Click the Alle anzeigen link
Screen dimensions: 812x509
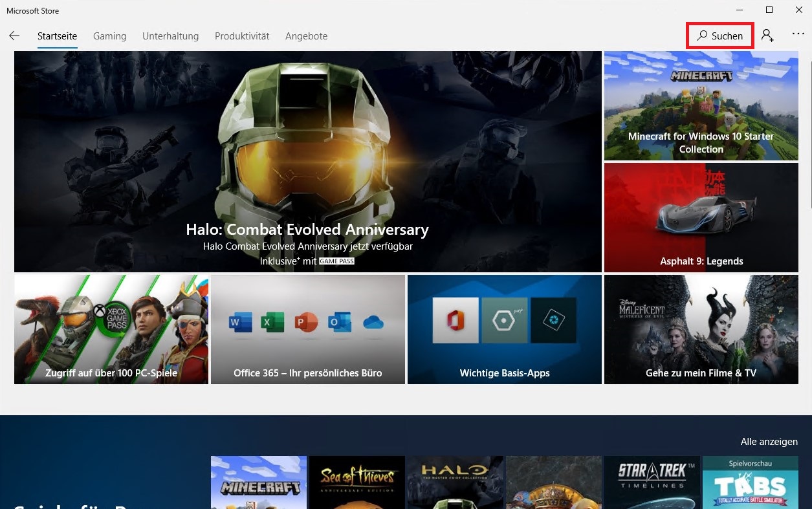coord(769,442)
